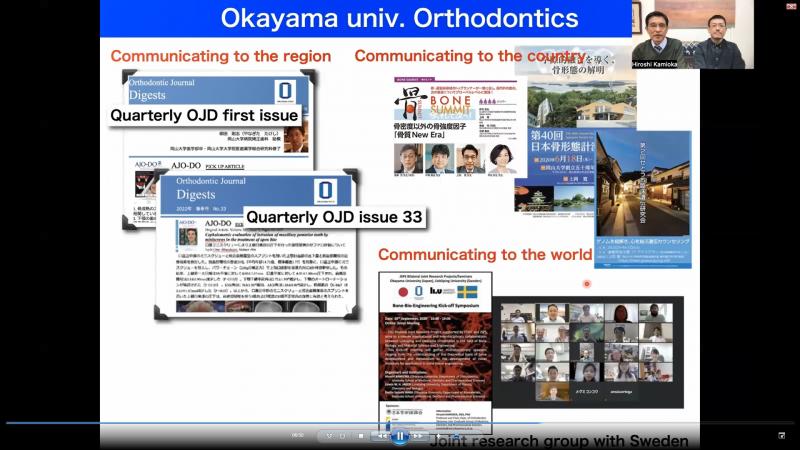800x450 pixels.
Task: Click the fast-forward button in player bar
Action: (x=418, y=436)
